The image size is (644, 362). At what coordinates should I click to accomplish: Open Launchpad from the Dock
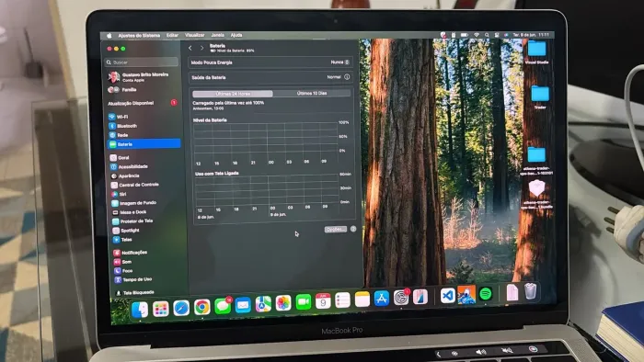[161, 309]
